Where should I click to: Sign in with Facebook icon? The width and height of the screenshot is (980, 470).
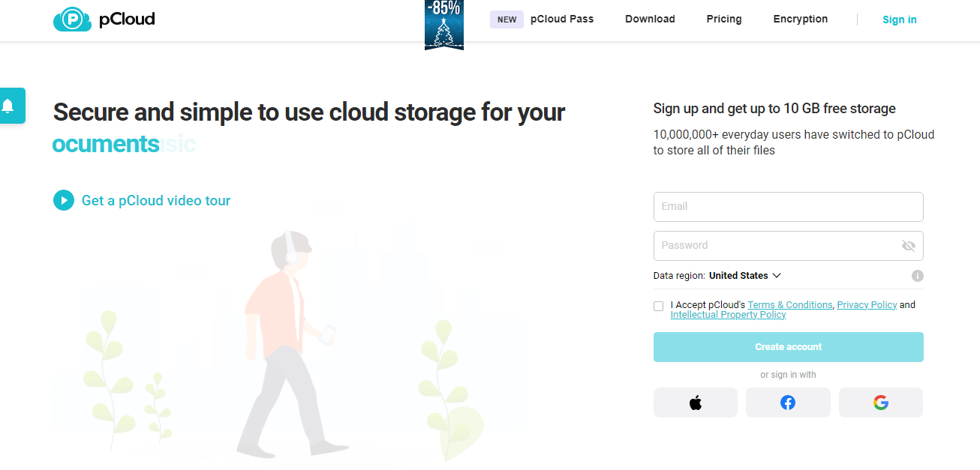coord(788,403)
